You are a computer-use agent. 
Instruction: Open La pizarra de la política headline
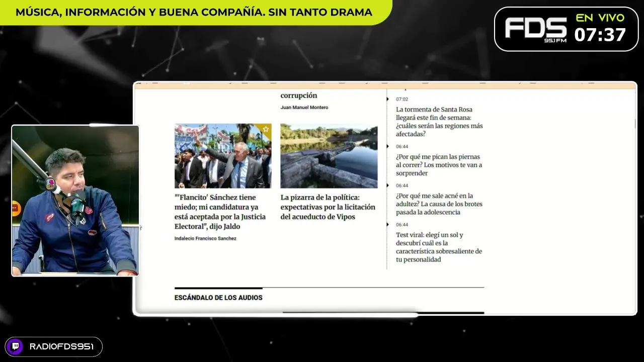(x=328, y=207)
